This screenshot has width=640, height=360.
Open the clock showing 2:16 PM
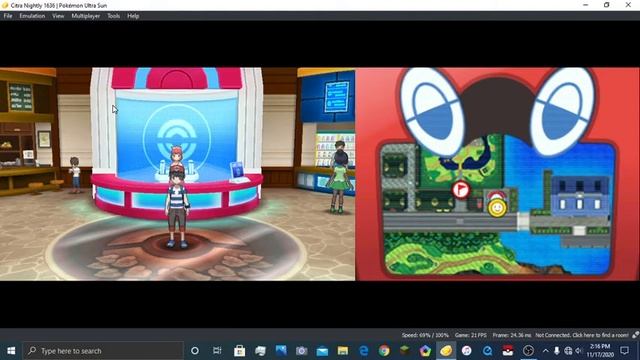600,351
